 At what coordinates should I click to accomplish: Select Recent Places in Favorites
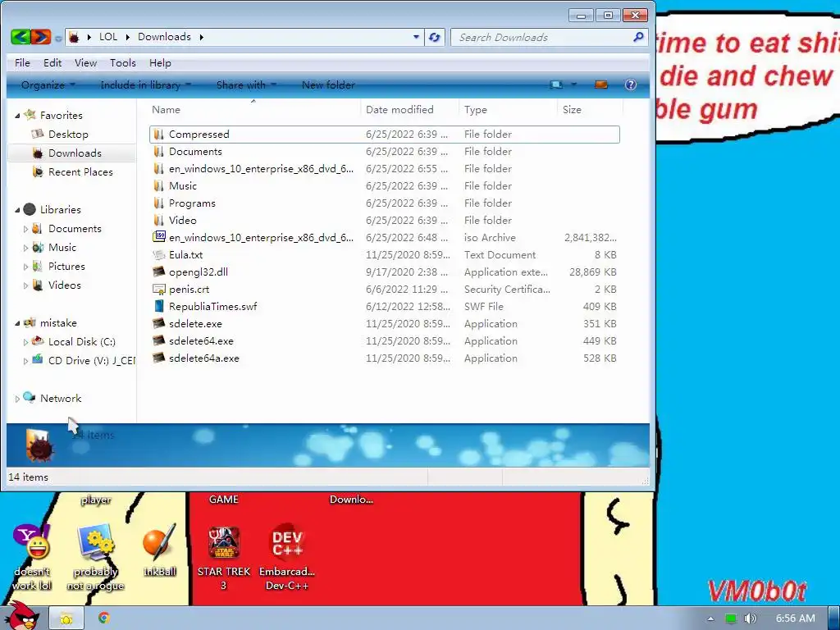coord(80,171)
